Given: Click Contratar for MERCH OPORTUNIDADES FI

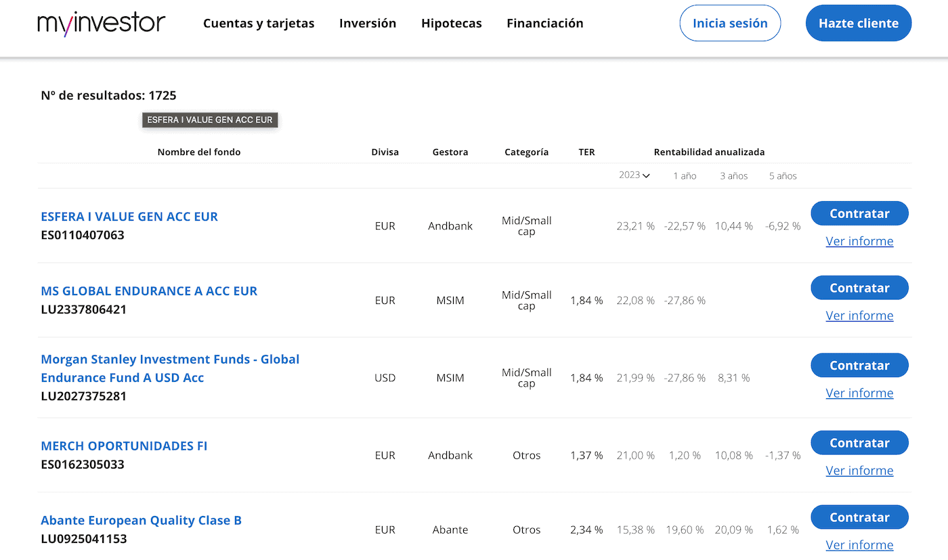Looking at the screenshot, I should coord(859,443).
